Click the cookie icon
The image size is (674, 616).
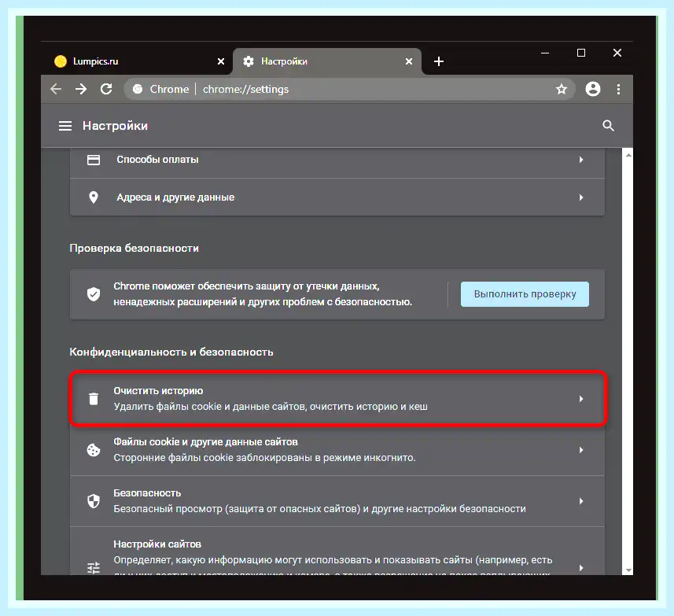[x=94, y=450]
